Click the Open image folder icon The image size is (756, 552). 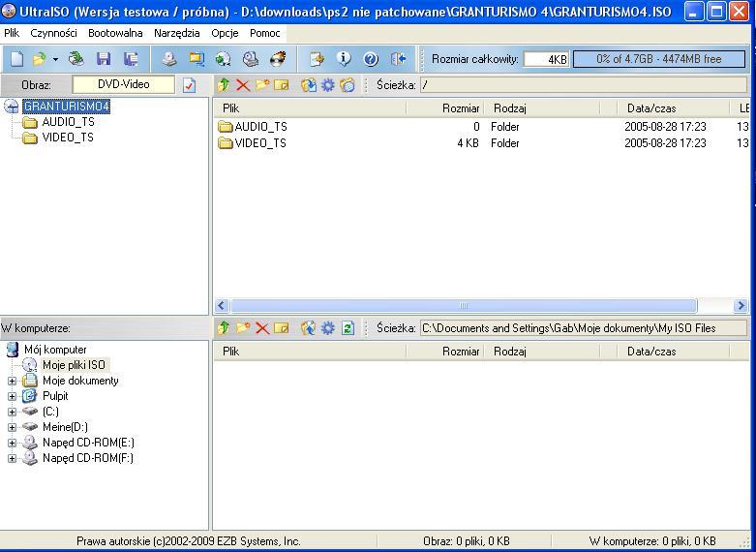[39, 59]
